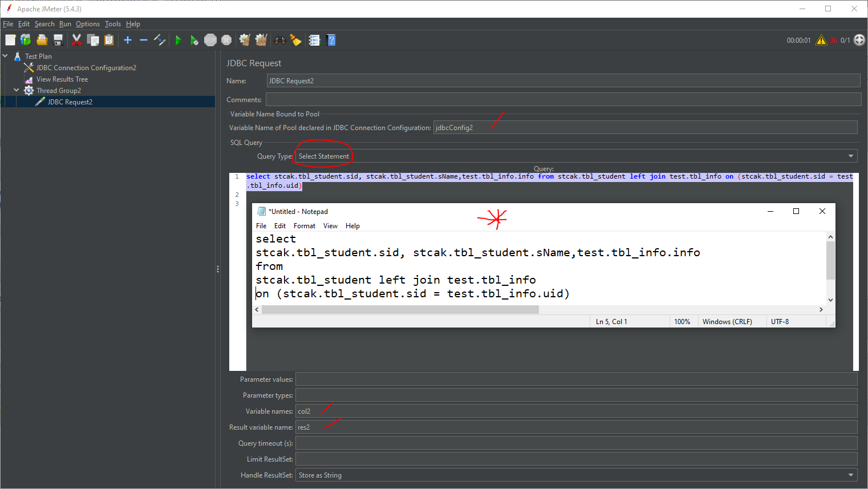Open the View menu in Notepad
The width and height of the screenshot is (868, 489).
point(330,226)
